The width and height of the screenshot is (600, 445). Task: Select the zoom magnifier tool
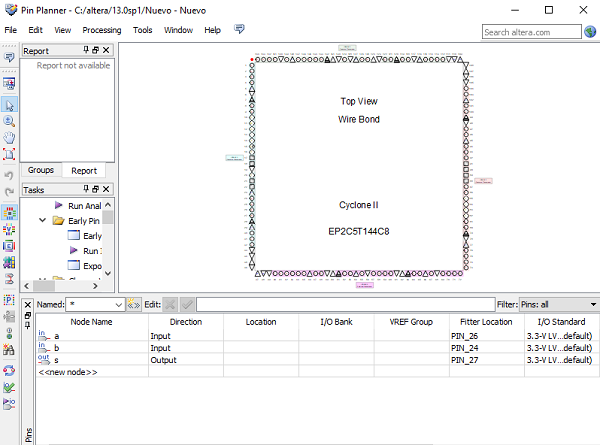click(9, 121)
